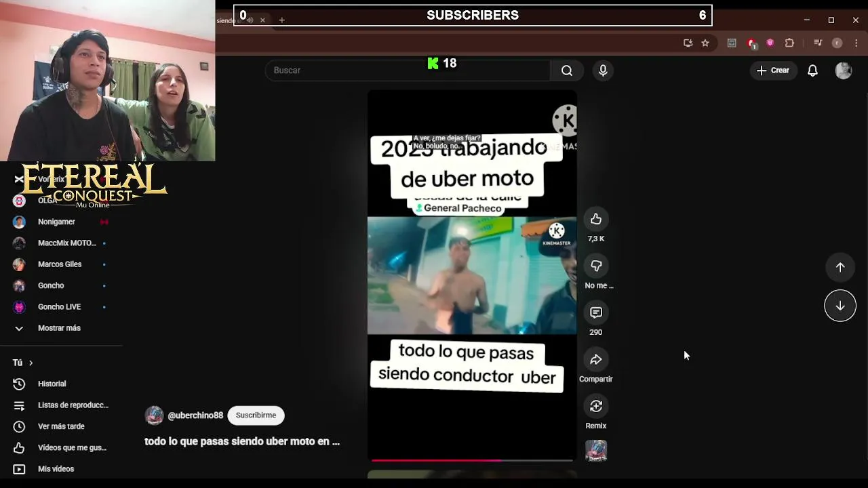Viewport: 868px width, 488px height.
Task: Click the Short title text 'todo lo que pasas siendo uber moto'
Action: (242, 441)
